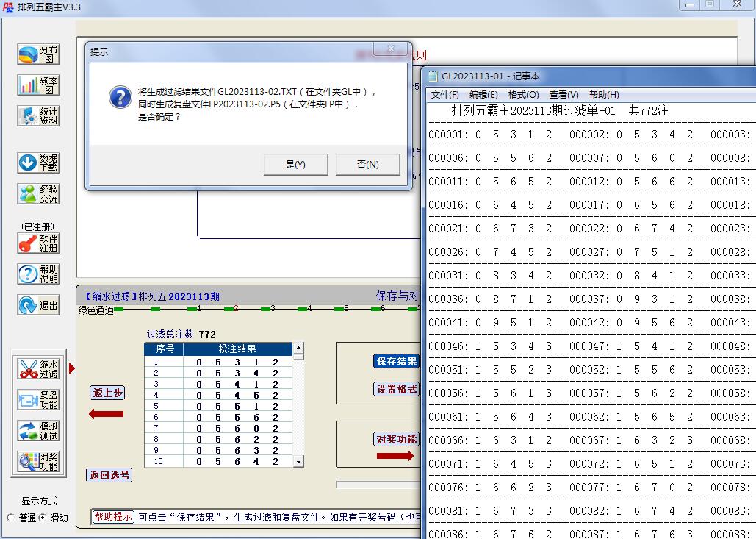Open the 分布图 distribution chart tool
This screenshot has height=539, width=756.
37,53
